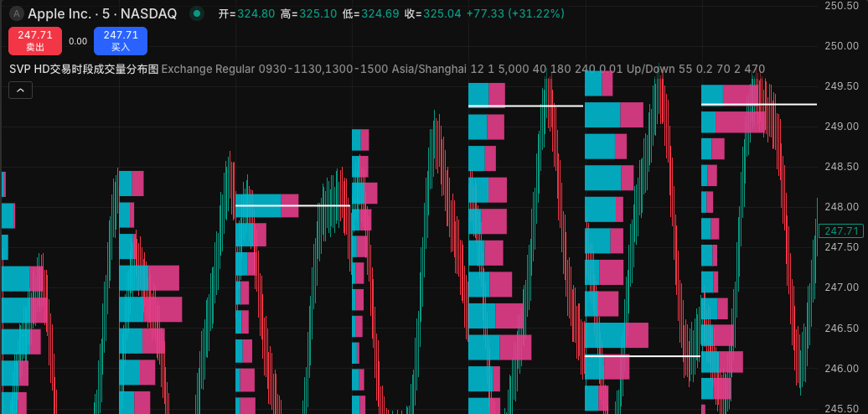The width and height of the screenshot is (868, 414).
Task: Select the SVP HD indicator title
Action: tap(84, 70)
